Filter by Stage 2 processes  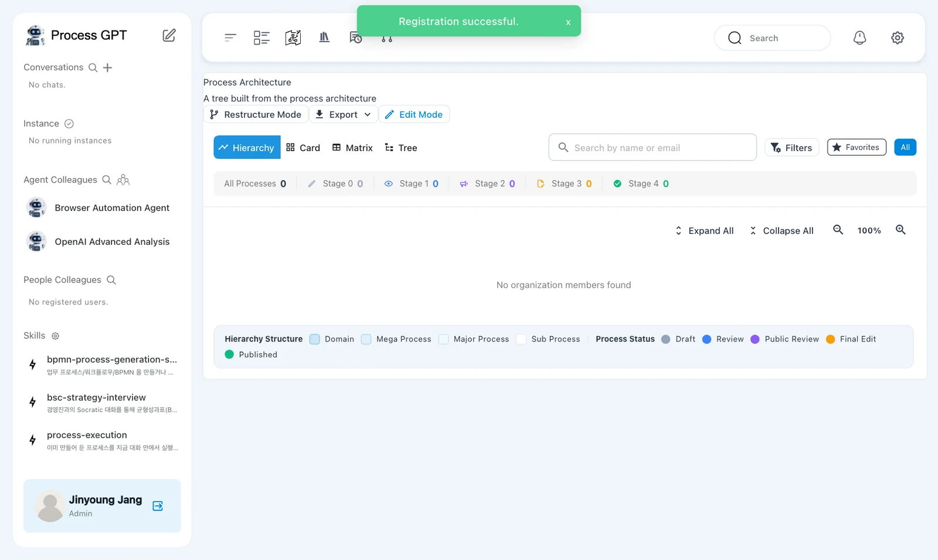coord(487,184)
